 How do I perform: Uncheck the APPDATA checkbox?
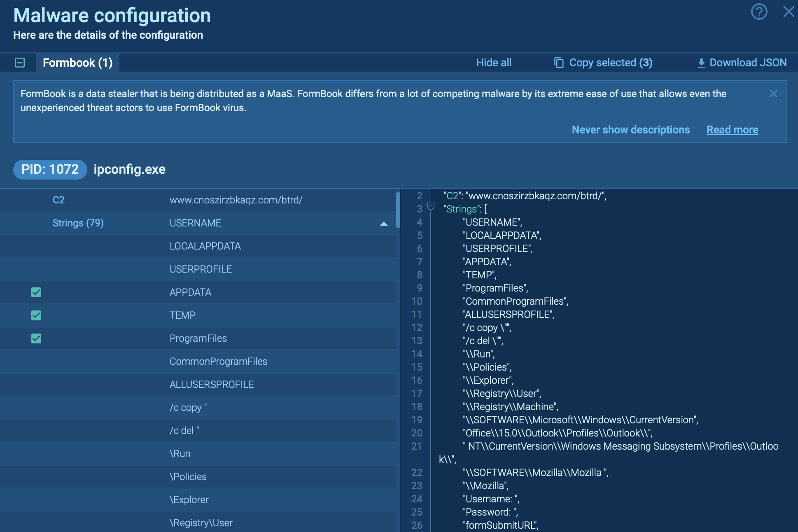tap(36, 292)
